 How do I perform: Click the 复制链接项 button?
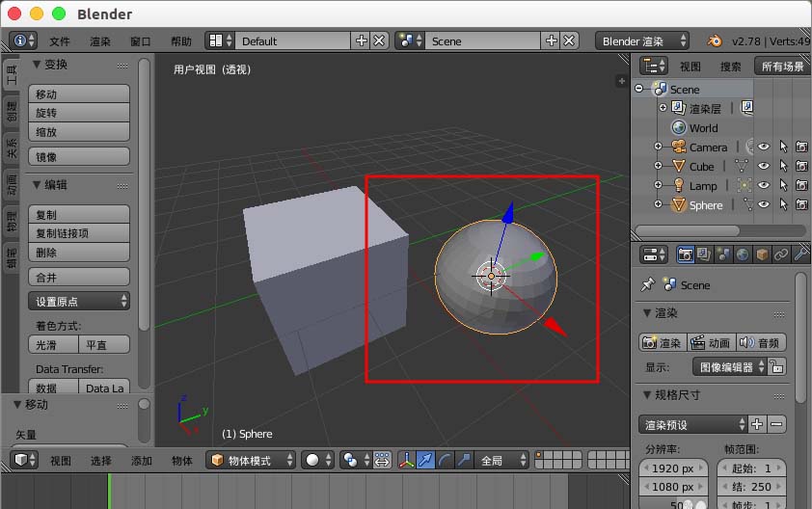[79, 233]
